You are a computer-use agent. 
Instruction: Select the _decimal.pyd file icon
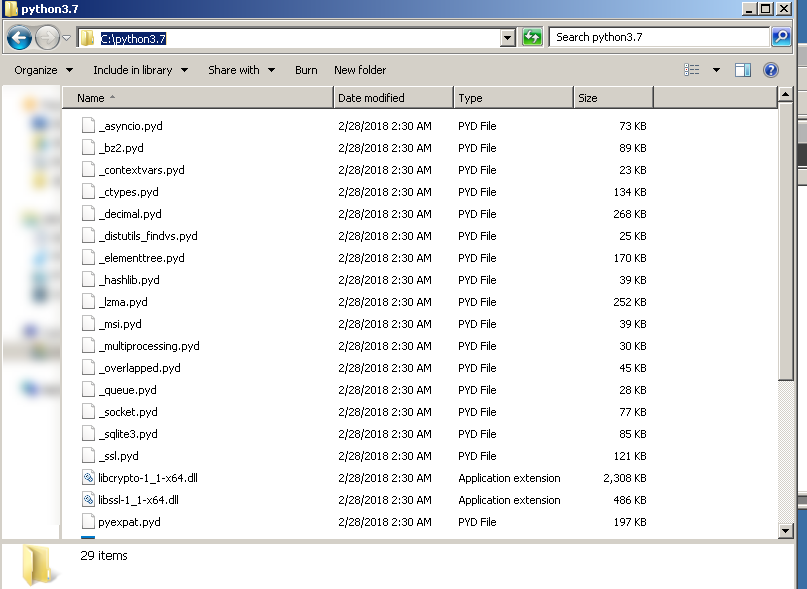click(x=89, y=214)
